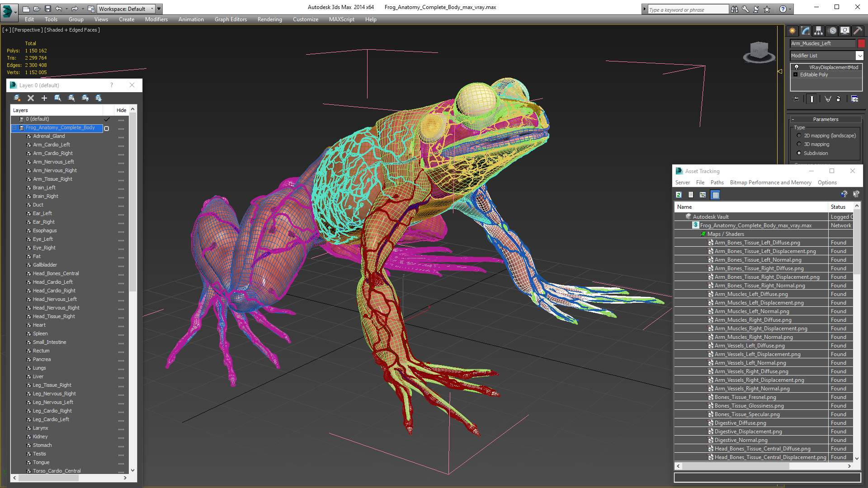Click Make Unique icon under modifier stack
This screenshot has height=488, width=868.
click(828, 99)
